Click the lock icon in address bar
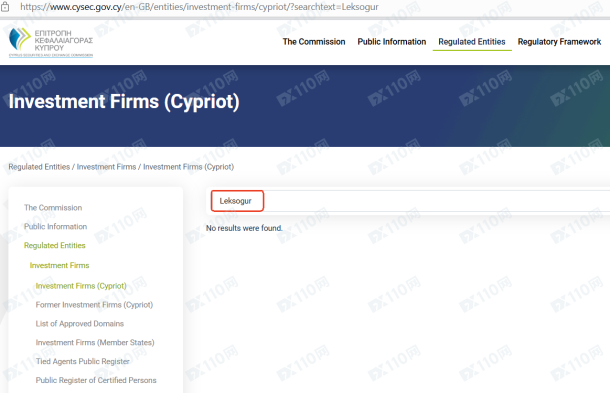The width and height of the screenshot is (610, 393). (5, 7)
